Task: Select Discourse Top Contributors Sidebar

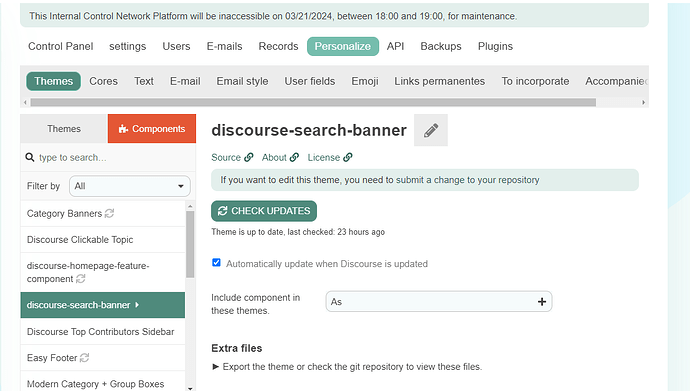Action: click(x=103, y=332)
